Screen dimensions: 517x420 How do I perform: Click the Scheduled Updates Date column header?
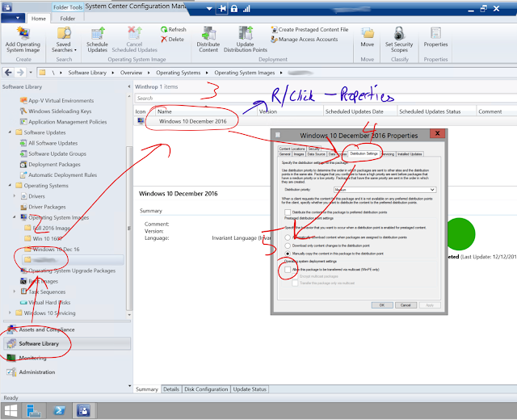[x=360, y=111]
